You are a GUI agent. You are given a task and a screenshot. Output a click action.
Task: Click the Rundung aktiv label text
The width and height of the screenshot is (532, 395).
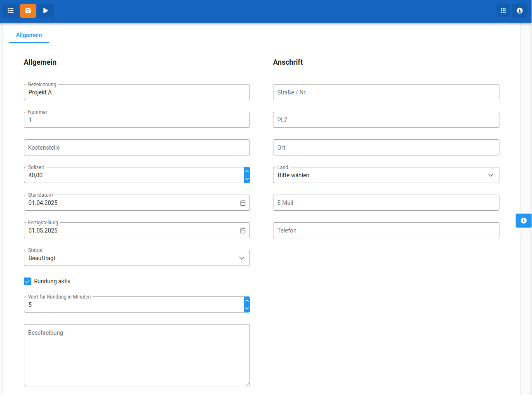point(52,281)
